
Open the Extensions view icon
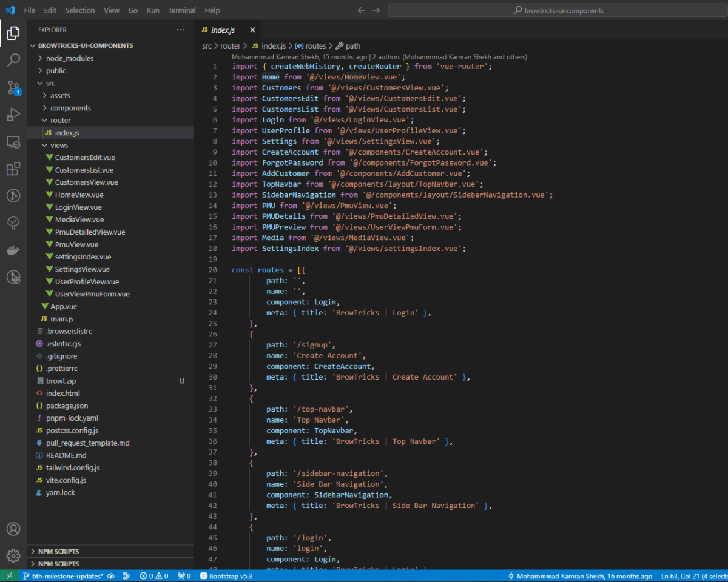pyautogui.click(x=13, y=169)
